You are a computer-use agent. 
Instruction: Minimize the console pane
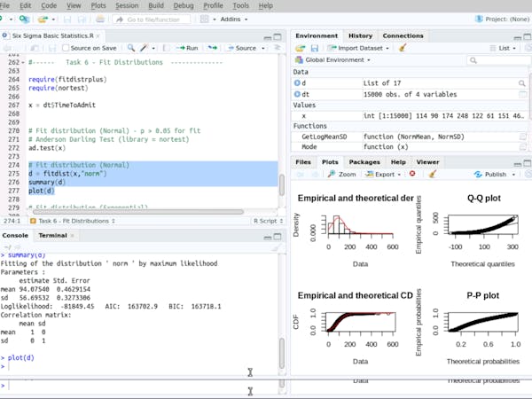click(x=268, y=237)
